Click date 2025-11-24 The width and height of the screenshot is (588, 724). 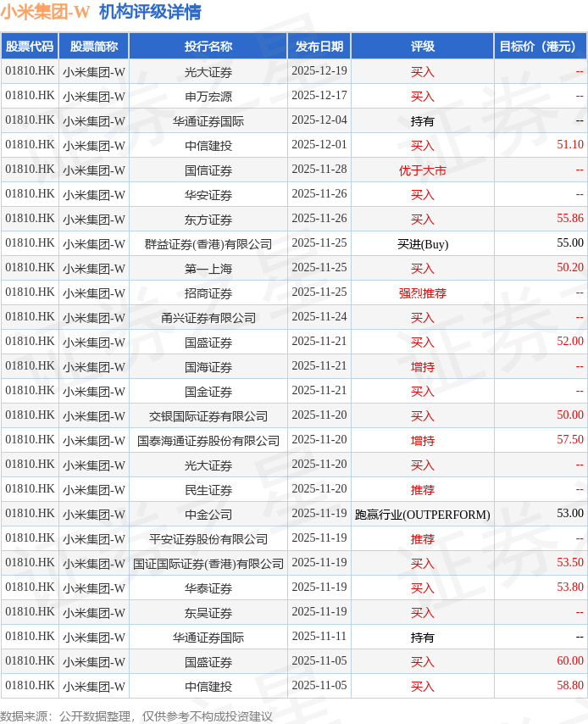[x=319, y=317]
